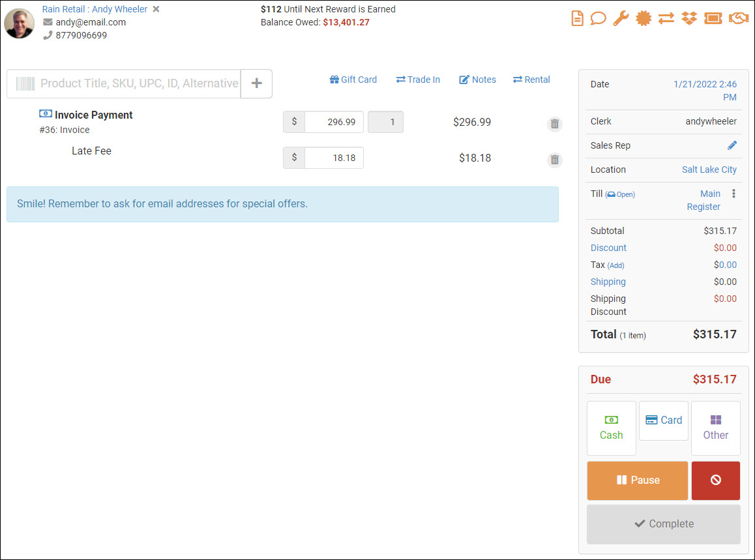Open the Dropbox-style box icon
Image resolution: width=755 pixels, height=560 pixels.
tap(689, 18)
